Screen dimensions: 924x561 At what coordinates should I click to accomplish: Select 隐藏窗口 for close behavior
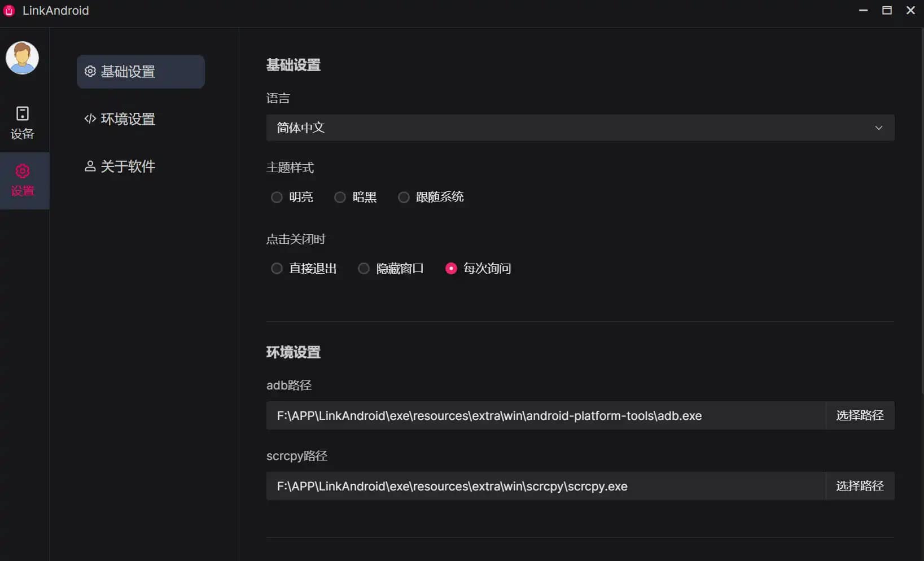pos(364,269)
